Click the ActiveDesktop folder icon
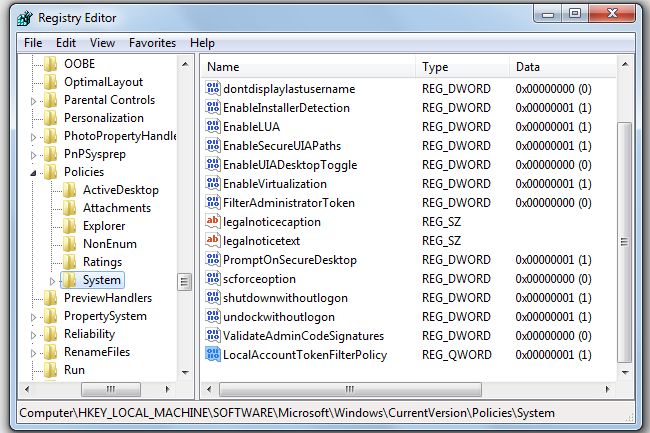The width and height of the screenshot is (650, 433). pos(70,190)
